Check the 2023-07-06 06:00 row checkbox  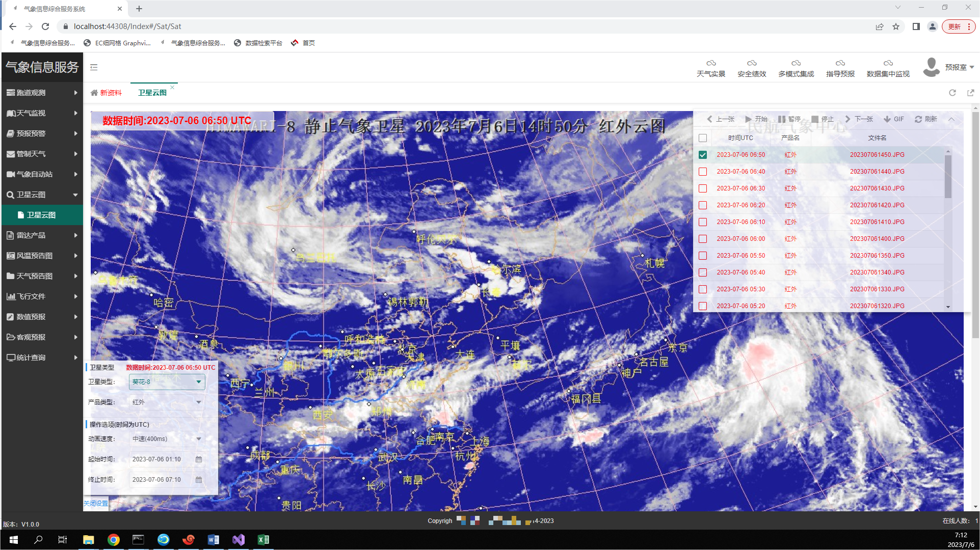coord(703,239)
